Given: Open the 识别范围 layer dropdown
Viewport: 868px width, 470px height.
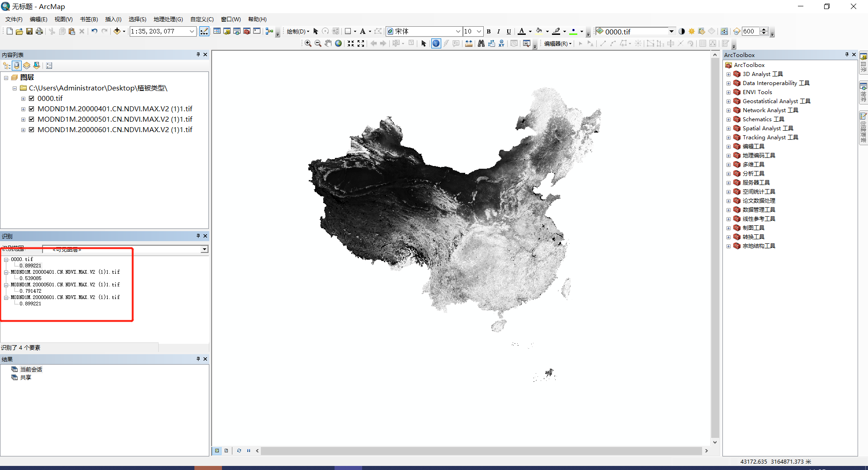Looking at the screenshot, I should point(204,249).
